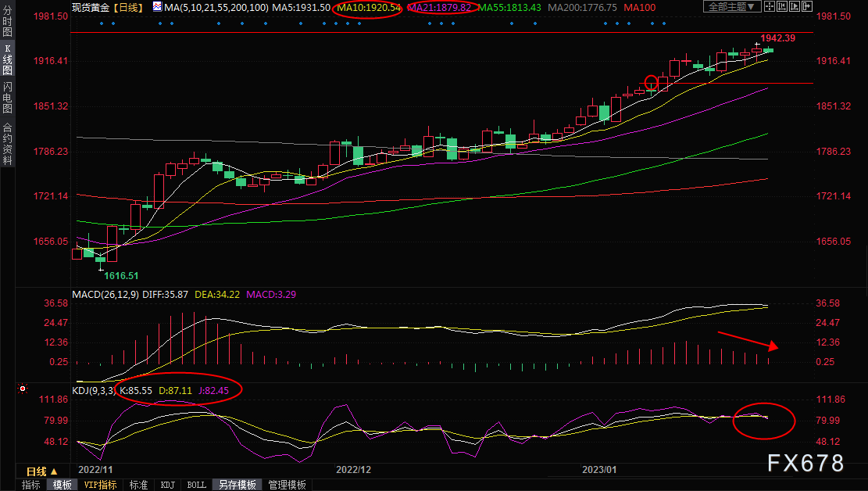This screenshot has height=491, width=868.
Task: Switch to the 分时图 view
Action: pyautogui.click(x=7, y=23)
